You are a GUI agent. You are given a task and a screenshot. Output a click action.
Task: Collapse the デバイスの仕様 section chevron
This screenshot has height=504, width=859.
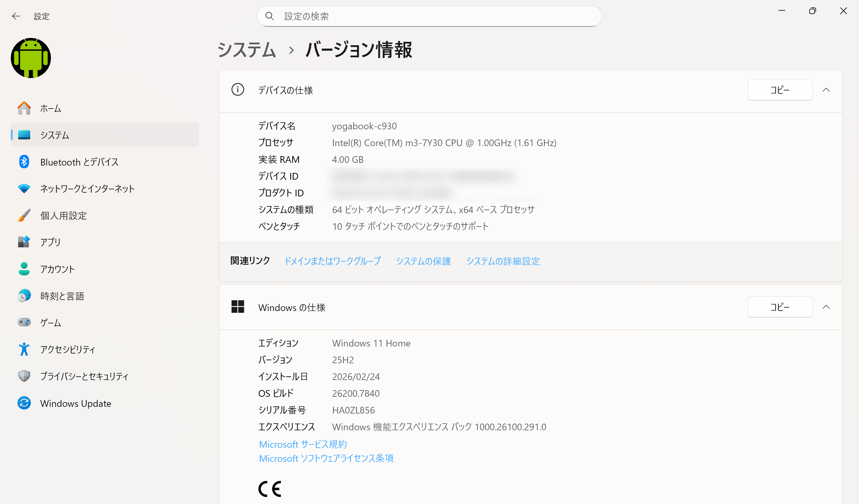tap(825, 90)
